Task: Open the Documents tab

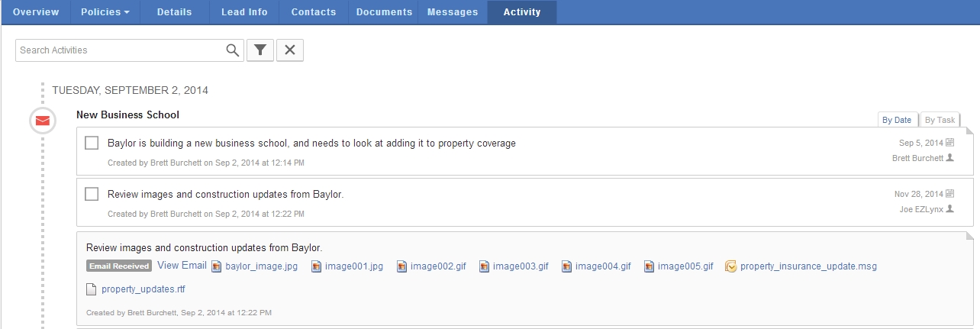Action: (x=383, y=12)
